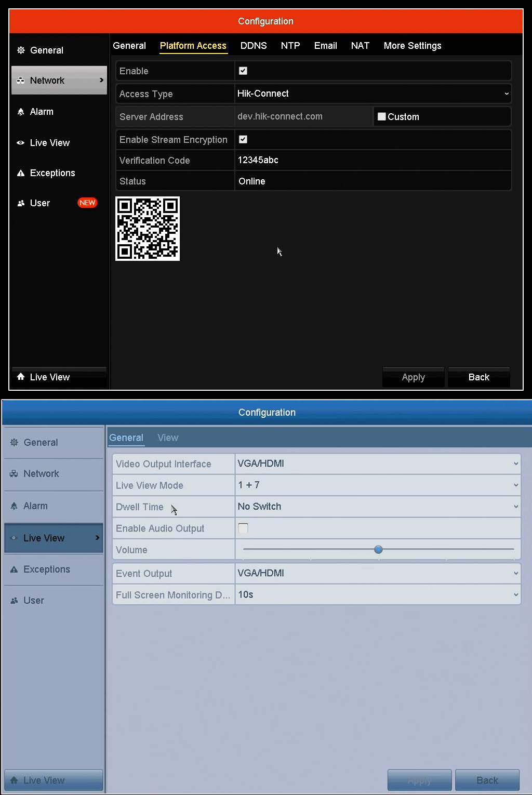Click the Alarm bell icon in dark sidebar
Screen dimensions: 532x795
tap(21, 112)
